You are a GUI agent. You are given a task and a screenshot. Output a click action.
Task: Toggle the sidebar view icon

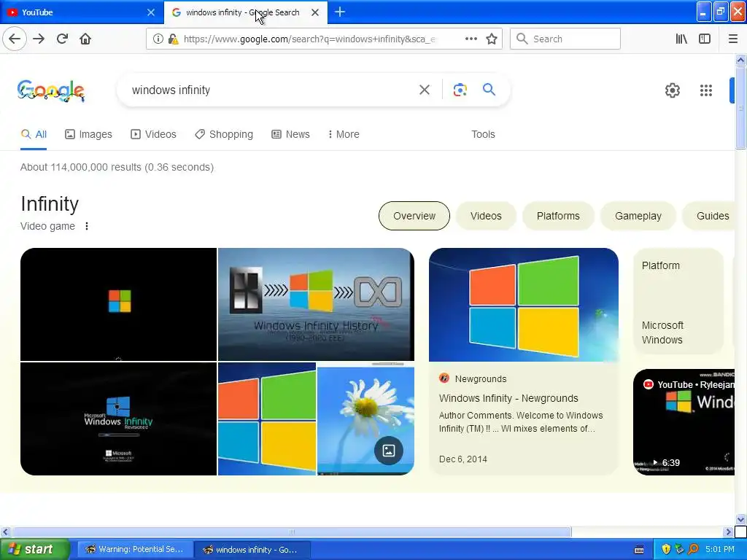705,39
